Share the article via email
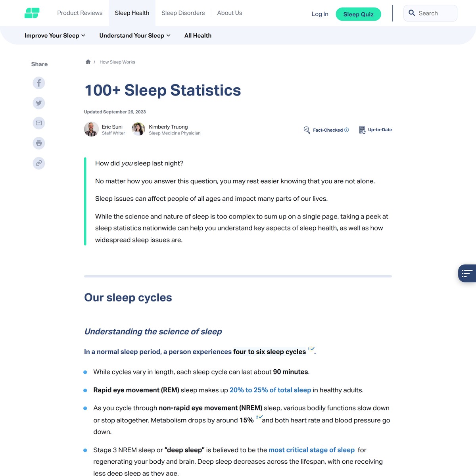The width and height of the screenshot is (476, 476). 38,123
